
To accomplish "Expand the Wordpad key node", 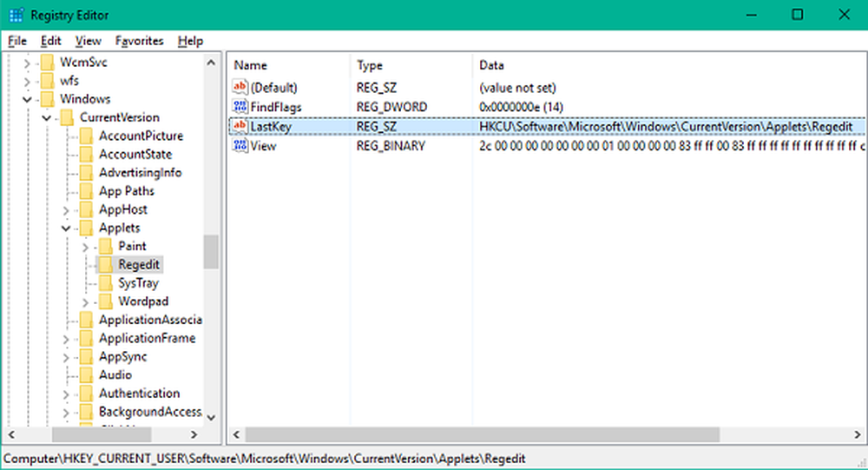I will (85, 302).
